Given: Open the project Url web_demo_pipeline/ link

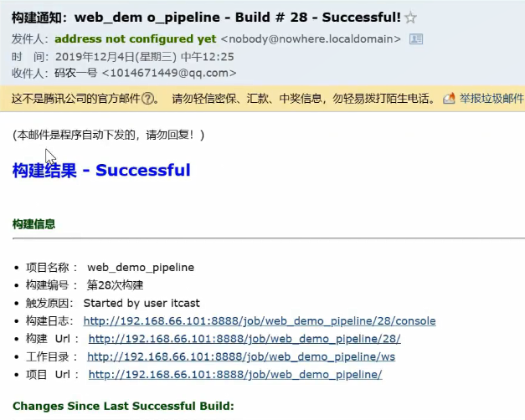Looking at the screenshot, I should tap(235, 374).
